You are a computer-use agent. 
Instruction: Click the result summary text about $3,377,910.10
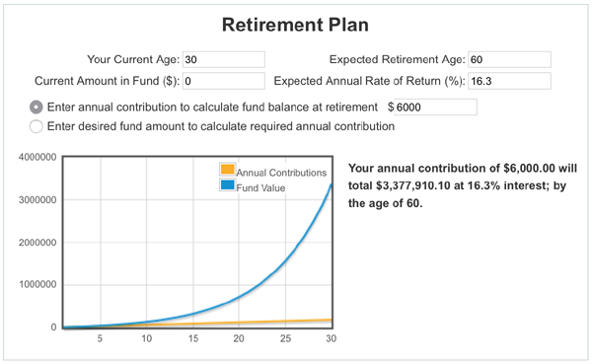[463, 185]
